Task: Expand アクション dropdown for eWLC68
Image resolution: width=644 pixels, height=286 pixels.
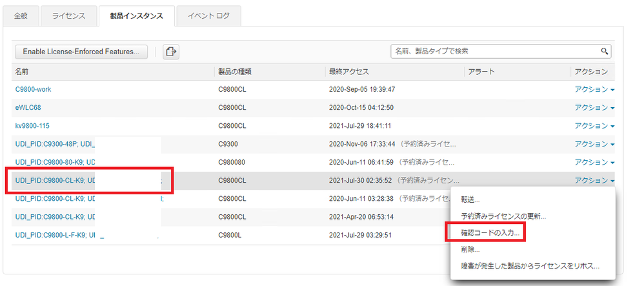Action: 594,108
